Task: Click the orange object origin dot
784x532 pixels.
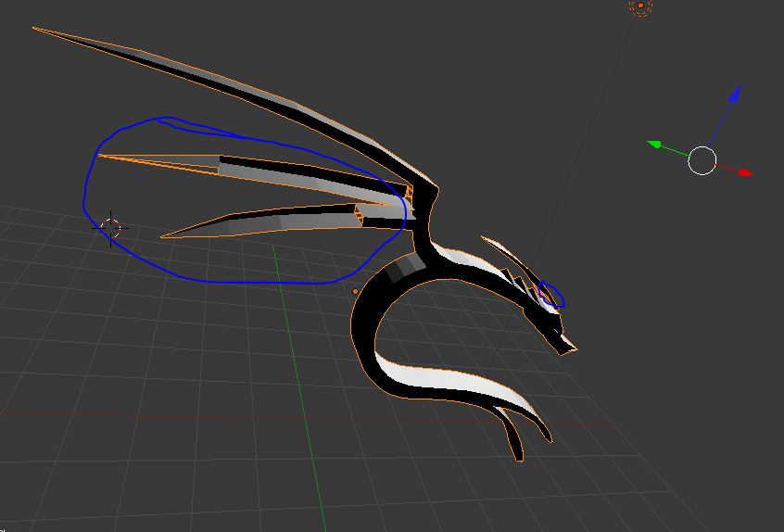Action: (356, 292)
